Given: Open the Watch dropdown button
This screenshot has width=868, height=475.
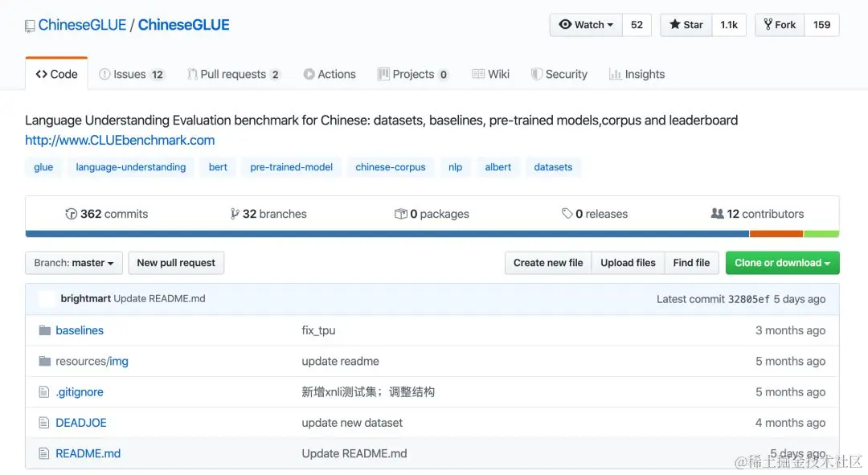Looking at the screenshot, I should pos(586,25).
